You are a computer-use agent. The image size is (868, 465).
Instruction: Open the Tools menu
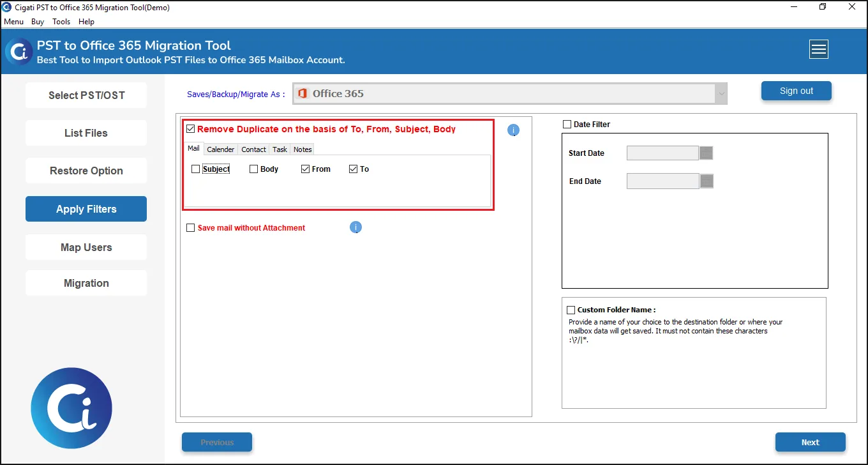(61, 22)
